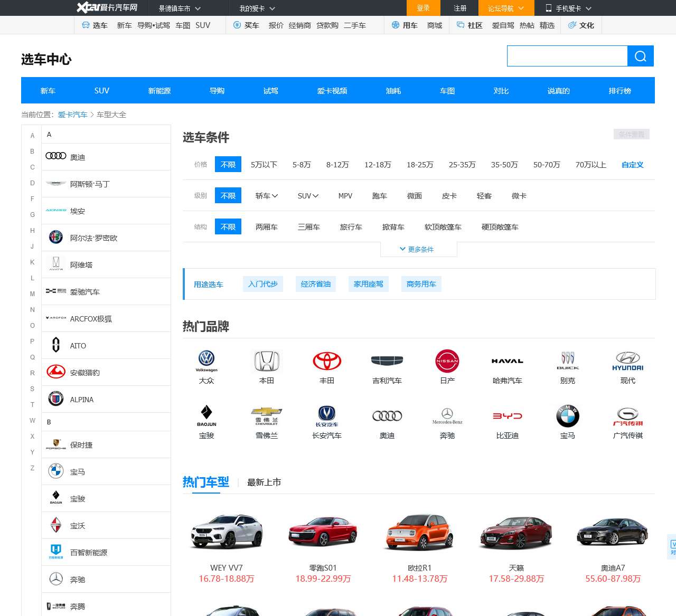Open the 奥迪A7 car name link
This screenshot has height=616, width=676.
(x=613, y=568)
